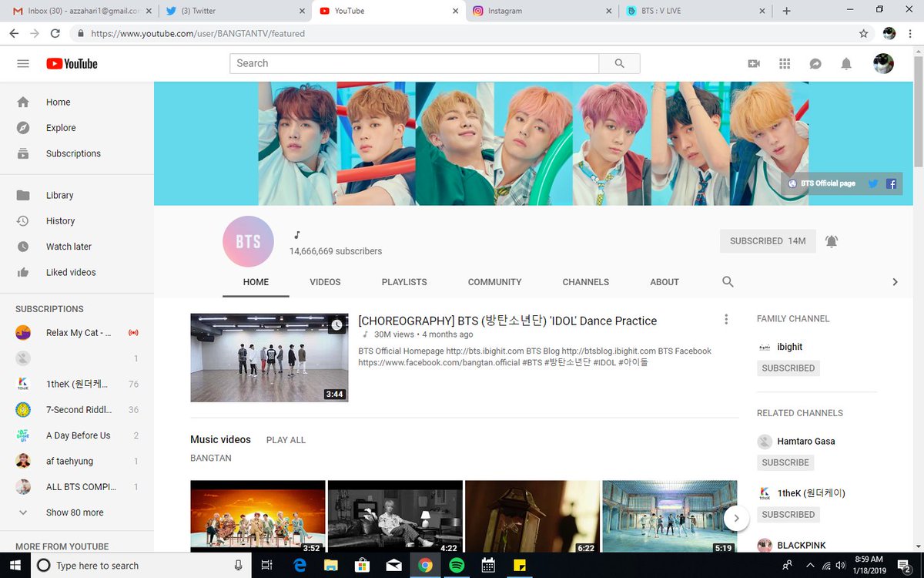Click the BTS channel avatar
924x578 pixels.
pyautogui.click(x=248, y=241)
